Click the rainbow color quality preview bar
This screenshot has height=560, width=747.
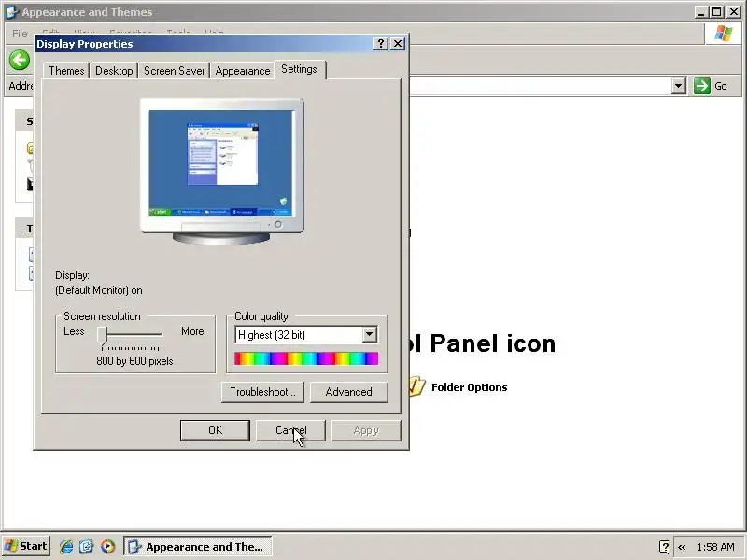tap(306, 358)
